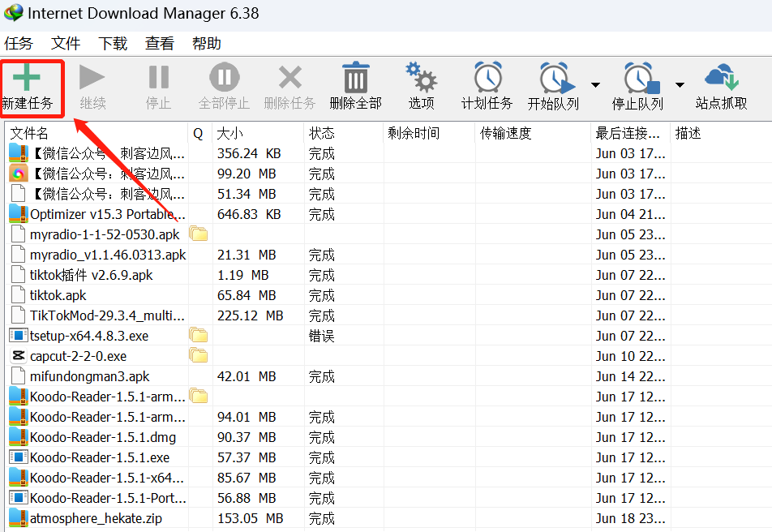Image resolution: width=772 pixels, height=532 pixels.
Task: Expand the 停止队列 dropdown arrow
Action: coord(680,84)
